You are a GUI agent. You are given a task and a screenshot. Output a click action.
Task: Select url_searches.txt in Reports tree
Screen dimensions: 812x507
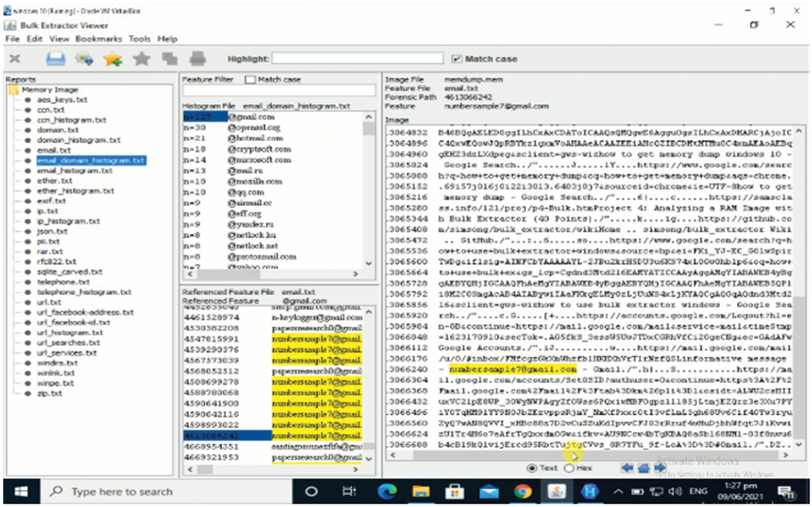point(68,343)
